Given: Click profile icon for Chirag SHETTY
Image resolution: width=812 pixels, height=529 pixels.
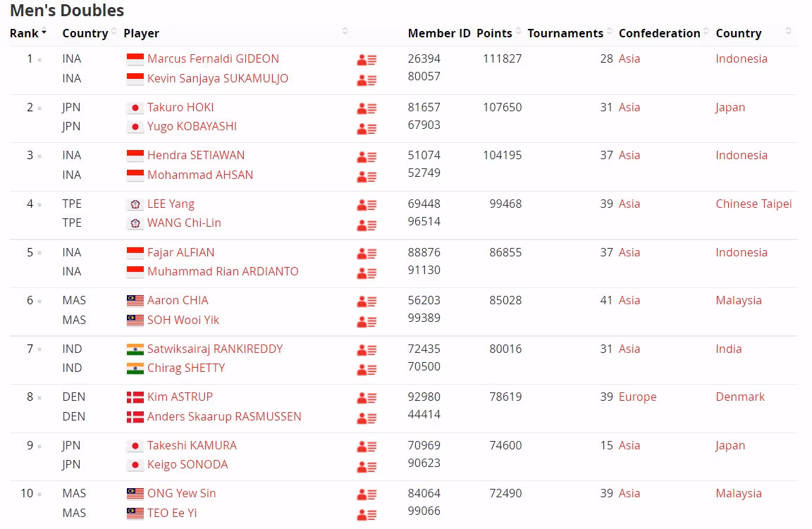Looking at the screenshot, I should coord(367,369).
